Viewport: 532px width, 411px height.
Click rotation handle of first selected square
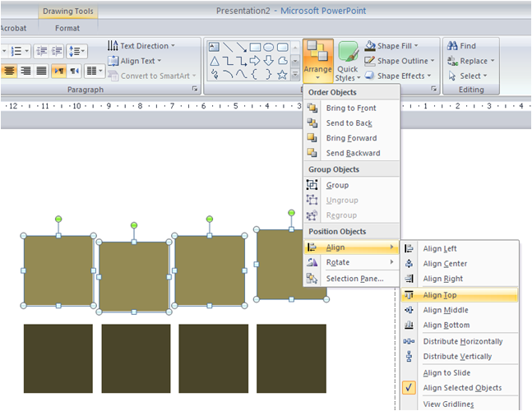(58, 219)
